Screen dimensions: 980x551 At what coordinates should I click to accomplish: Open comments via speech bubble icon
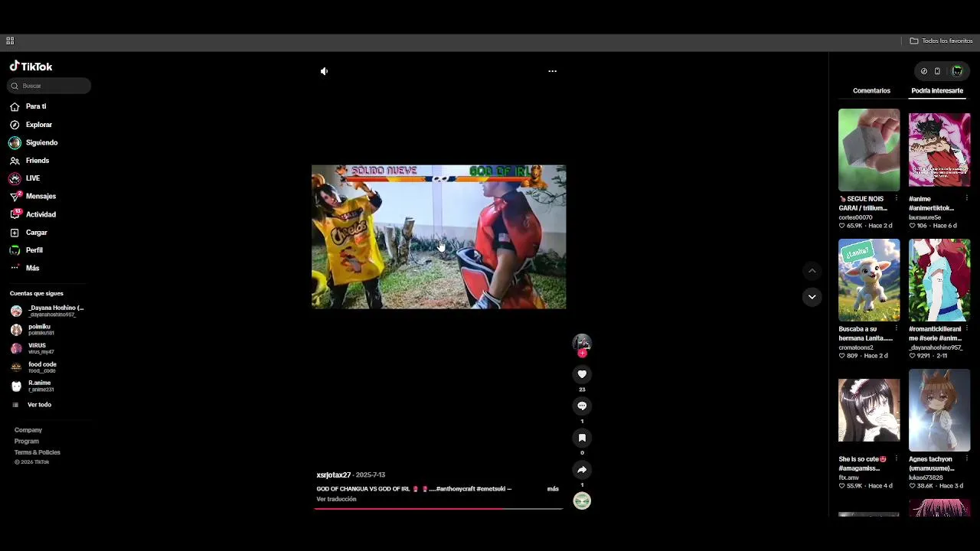582,406
